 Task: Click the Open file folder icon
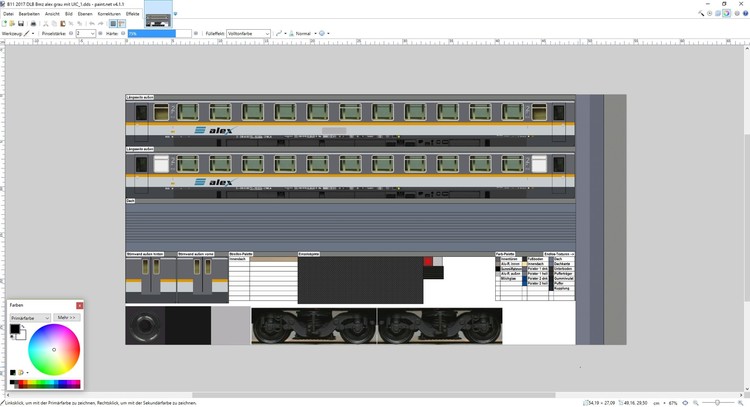[12, 23]
